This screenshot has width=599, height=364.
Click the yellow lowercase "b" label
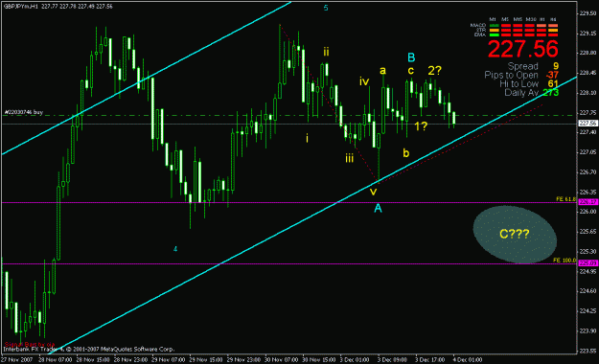pyautogui.click(x=405, y=152)
